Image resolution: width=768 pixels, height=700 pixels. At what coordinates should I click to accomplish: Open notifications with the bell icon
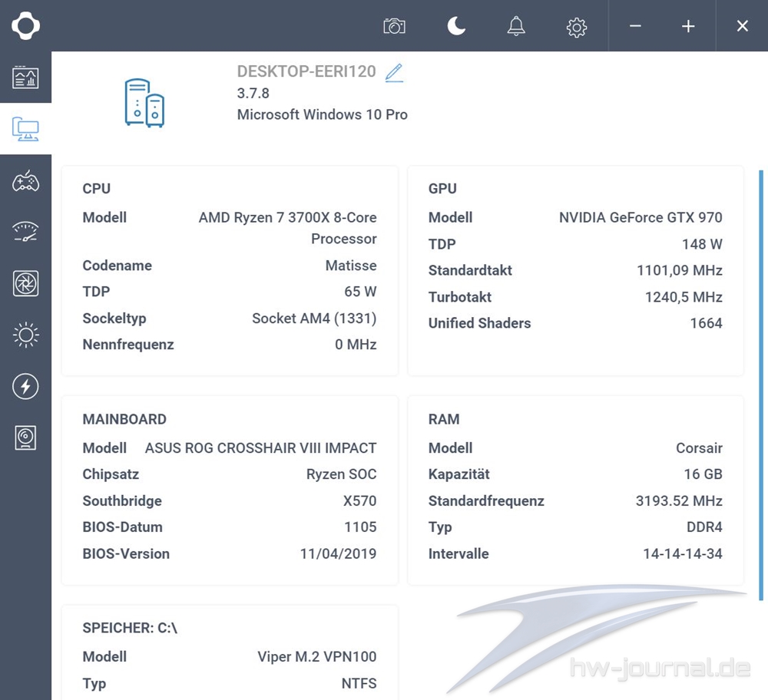tap(516, 26)
